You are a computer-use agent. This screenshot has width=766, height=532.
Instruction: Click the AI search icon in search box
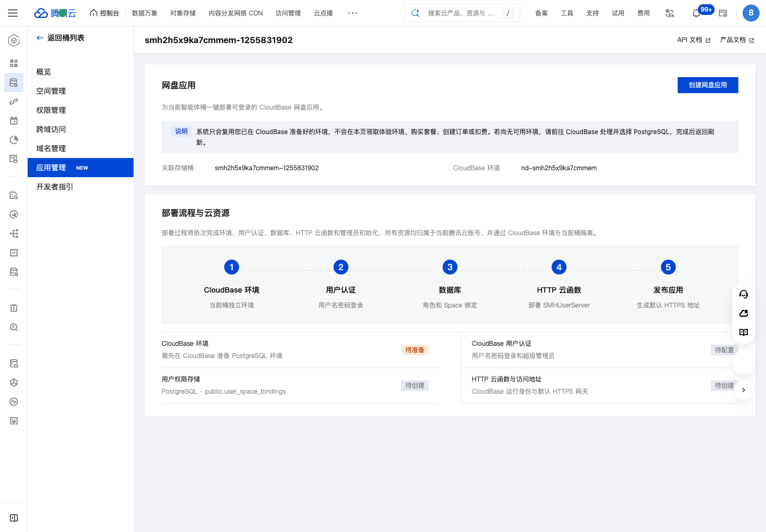pyautogui.click(x=415, y=13)
